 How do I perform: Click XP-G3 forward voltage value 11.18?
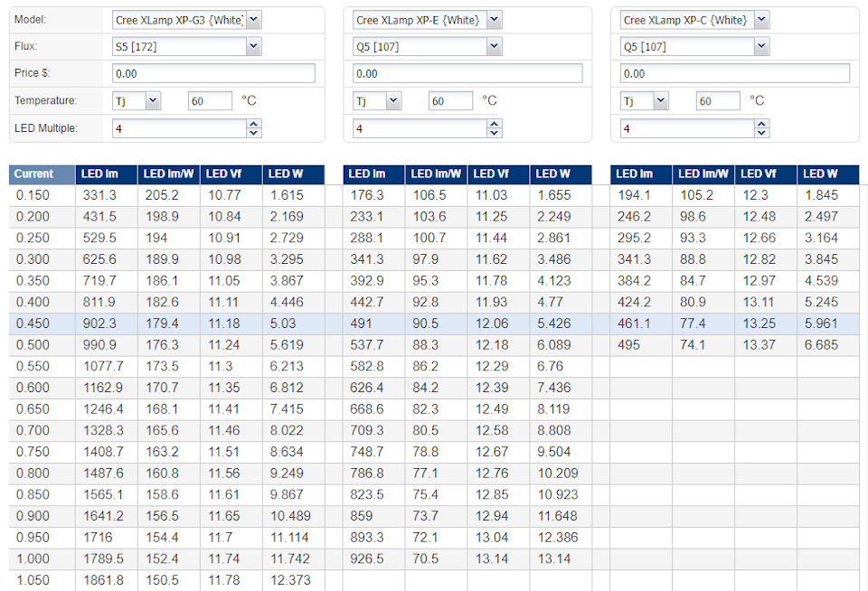[x=224, y=324]
